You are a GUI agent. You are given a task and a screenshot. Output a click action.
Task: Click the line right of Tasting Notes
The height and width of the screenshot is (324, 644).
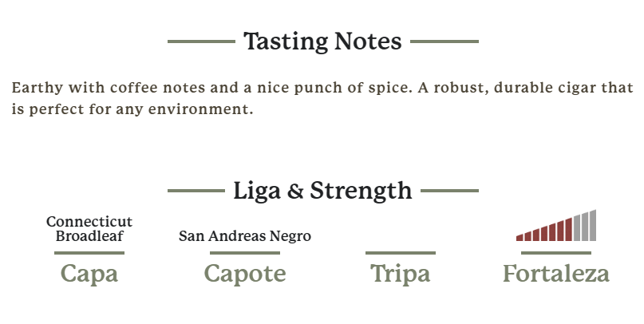(444, 41)
